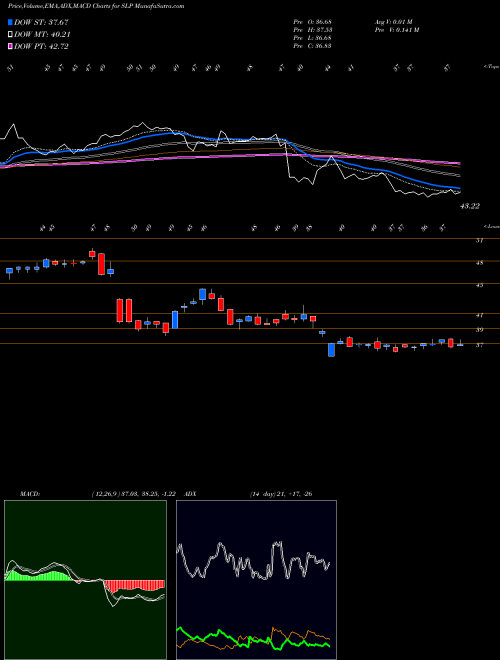This screenshot has width=500, height=660.
Task: Click the Pre L: 36.68 value
Action: (x=312, y=38)
